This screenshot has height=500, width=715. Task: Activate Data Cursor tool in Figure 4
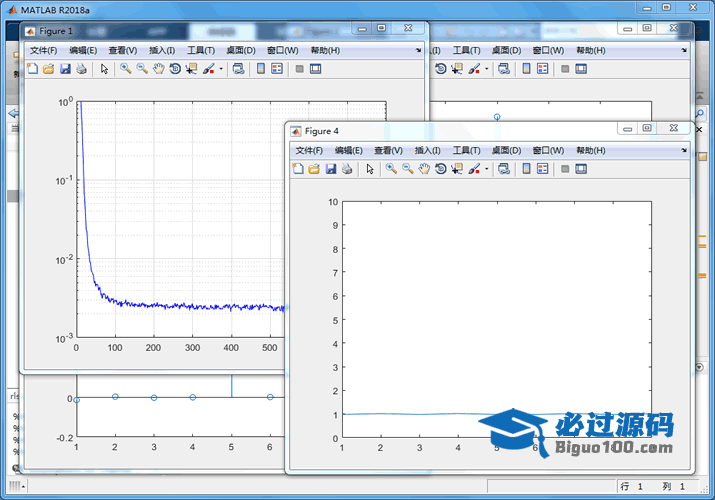tap(457, 169)
